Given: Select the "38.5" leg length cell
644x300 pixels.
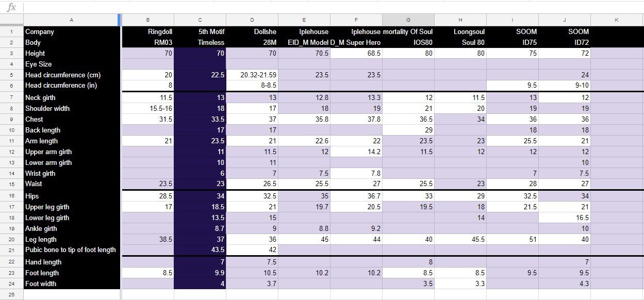Looking at the screenshot, I should click(x=148, y=239).
